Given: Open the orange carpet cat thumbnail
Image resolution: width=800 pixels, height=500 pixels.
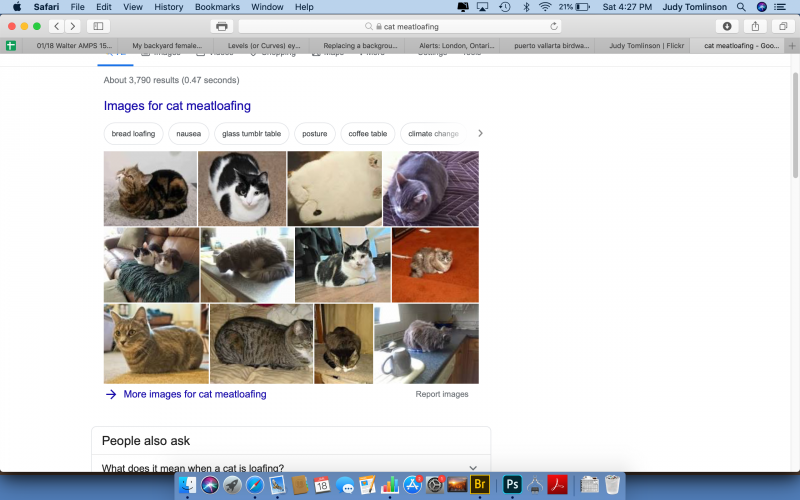Looking at the screenshot, I should click(x=435, y=265).
